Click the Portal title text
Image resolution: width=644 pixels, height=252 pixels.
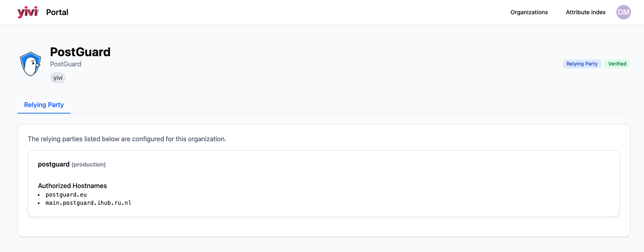57,12
